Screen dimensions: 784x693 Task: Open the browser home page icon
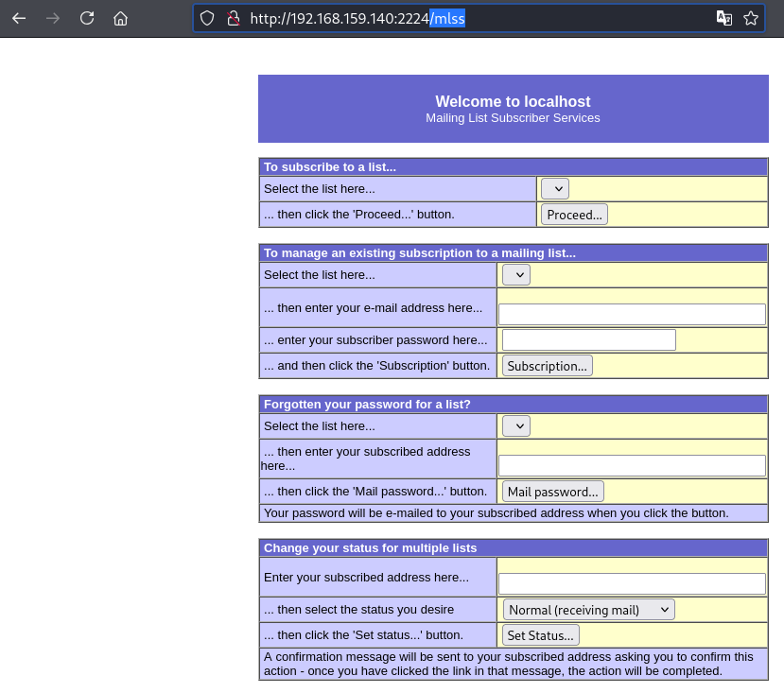tap(120, 19)
